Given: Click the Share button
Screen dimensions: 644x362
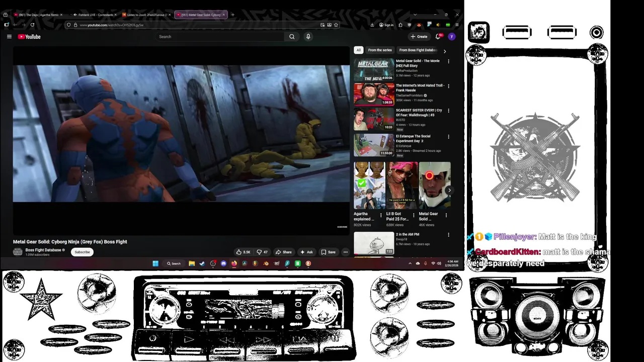Looking at the screenshot, I should tap(283, 252).
